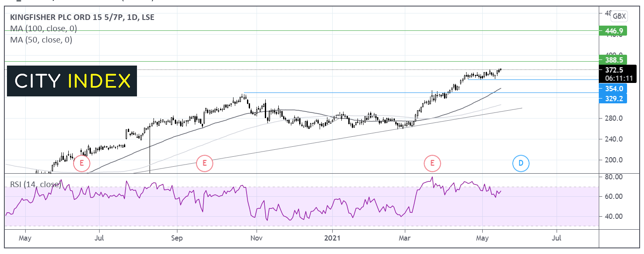
Task: Click the Jul label at far right of time axis
Action: click(556, 238)
